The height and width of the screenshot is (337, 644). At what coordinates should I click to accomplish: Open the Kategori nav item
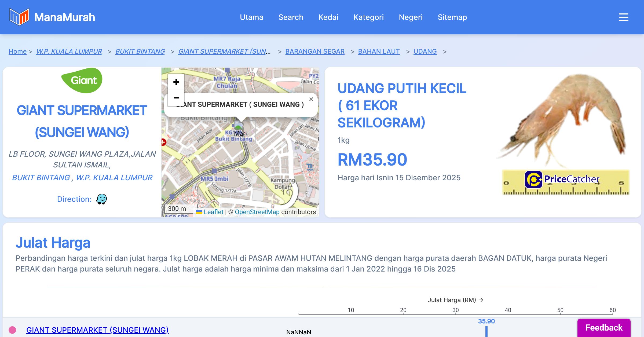pyautogui.click(x=368, y=17)
